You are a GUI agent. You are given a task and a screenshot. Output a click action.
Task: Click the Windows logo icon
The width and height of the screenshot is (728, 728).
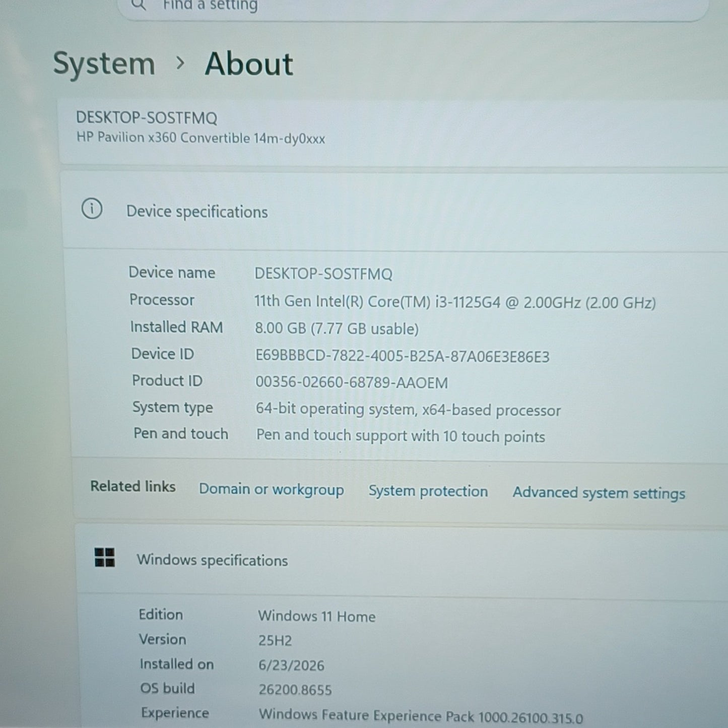click(x=105, y=558)
